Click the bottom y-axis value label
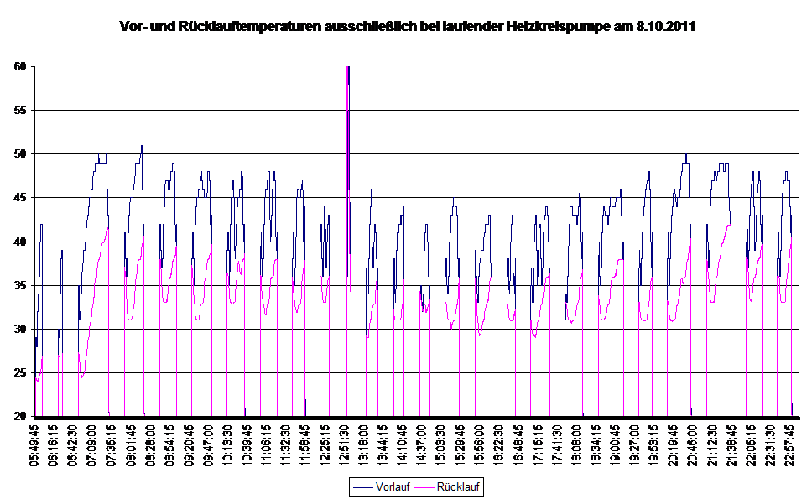The width and height of the screenshot is (812, 504). [x=23, y=416]
